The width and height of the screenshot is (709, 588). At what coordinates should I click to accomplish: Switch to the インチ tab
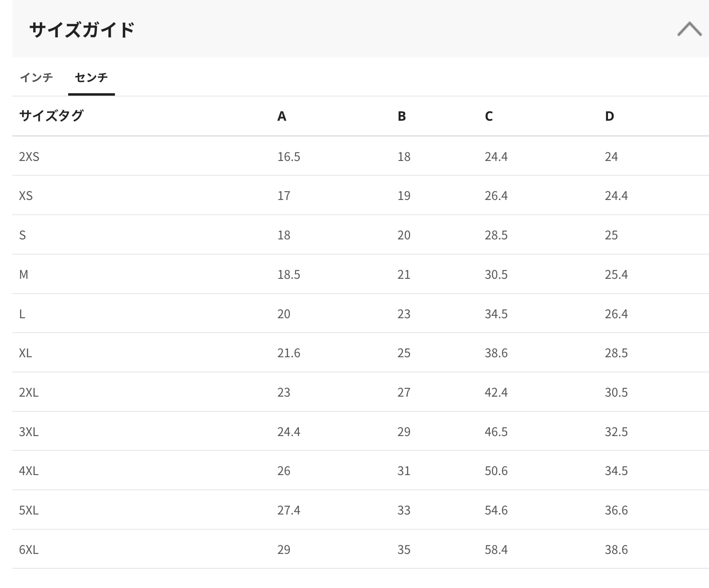tap(36, 77)
